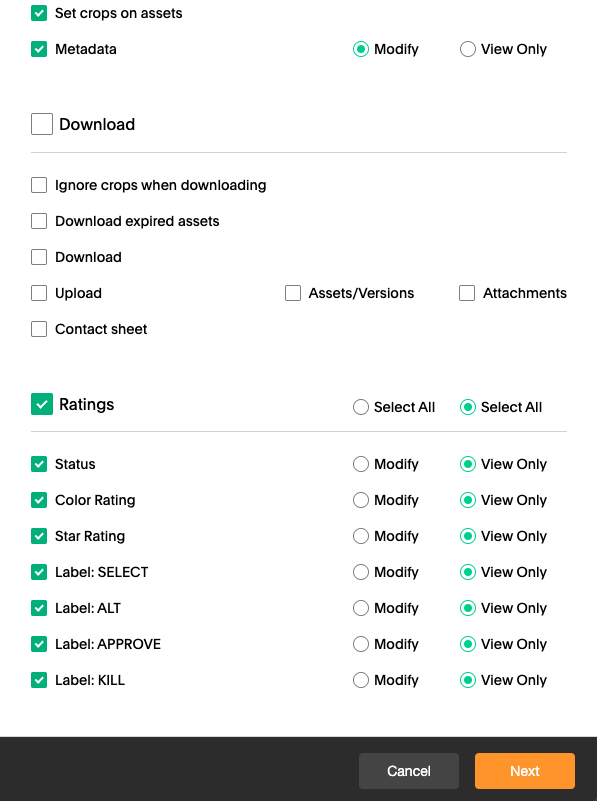The height and width of the screenshot is (801, 597).
Task: Set Label: ALT to Modify
Action: coord(361,608)
